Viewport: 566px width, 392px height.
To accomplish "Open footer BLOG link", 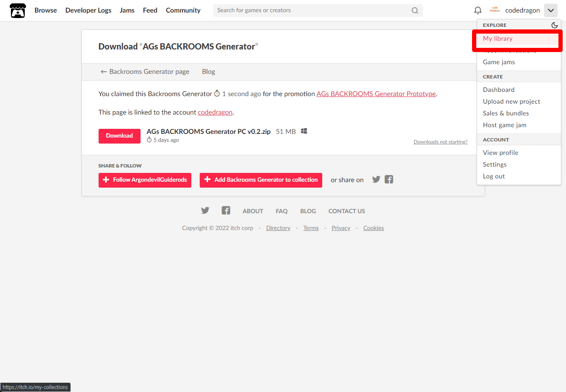I will [308, 211].
